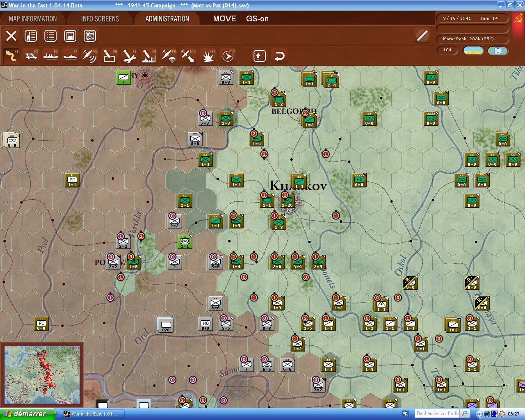Select the unit counter labelled 2=8
The height and width of the screenshot is (420, 525).
[x=277, y=262]
